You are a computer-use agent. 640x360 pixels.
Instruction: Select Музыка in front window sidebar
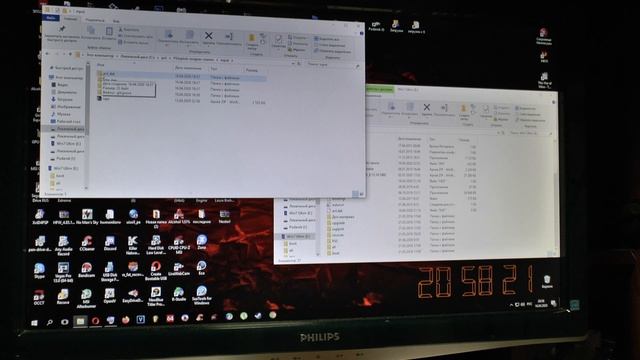coord(60,114)
